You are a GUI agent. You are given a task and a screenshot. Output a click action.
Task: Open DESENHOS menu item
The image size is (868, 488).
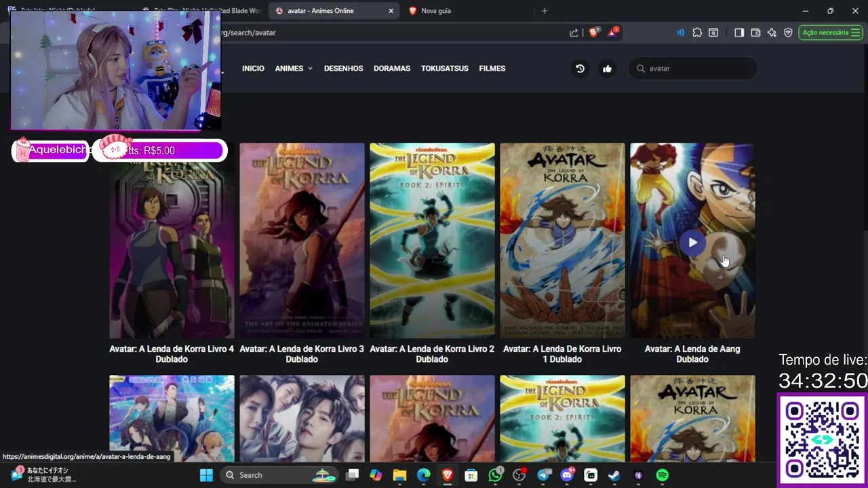344,68
